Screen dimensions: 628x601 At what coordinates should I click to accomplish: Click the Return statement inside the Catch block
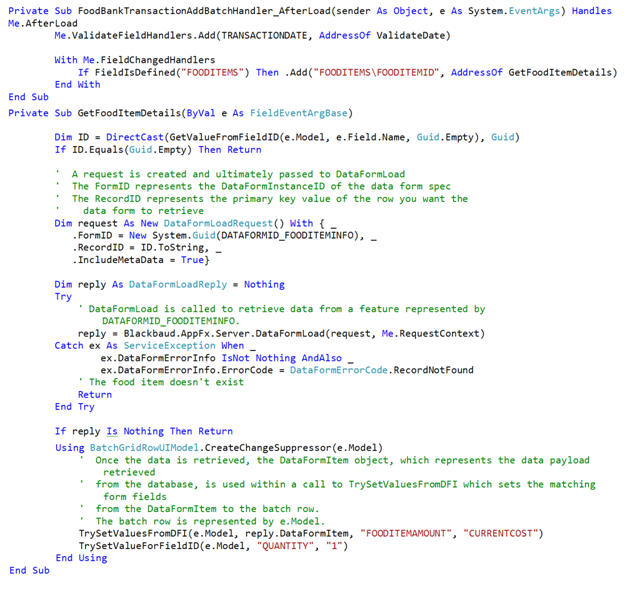click(95, 395)
